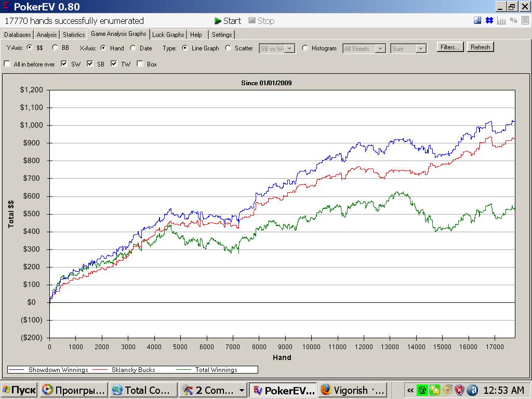Click the blue grid hash icon
The image size is (532, 399).
click(489, 21)
